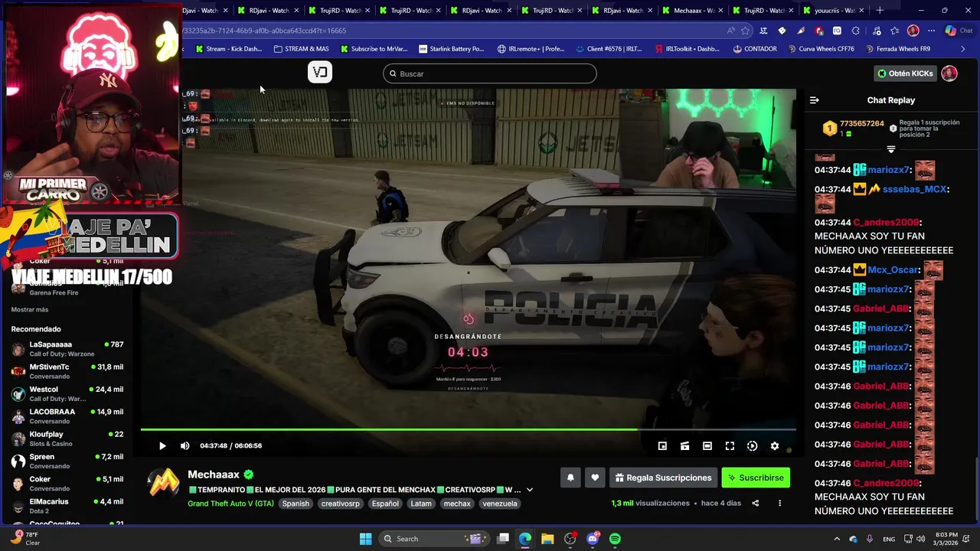
Task: Select the creativosrp tag
Action: [x=340, y=504]
